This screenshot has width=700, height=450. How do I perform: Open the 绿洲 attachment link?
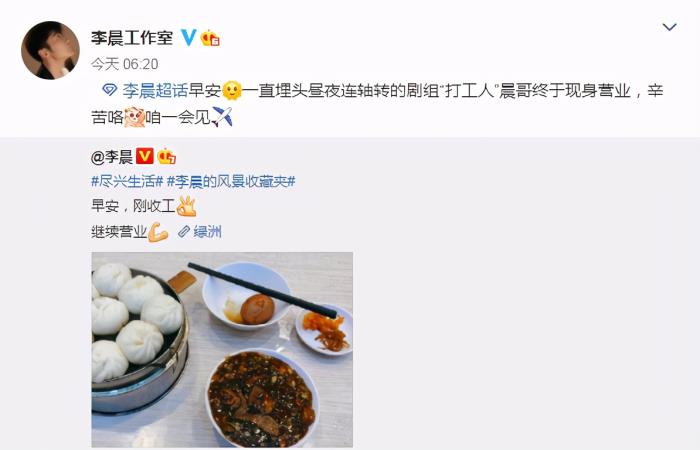[200, 232]
